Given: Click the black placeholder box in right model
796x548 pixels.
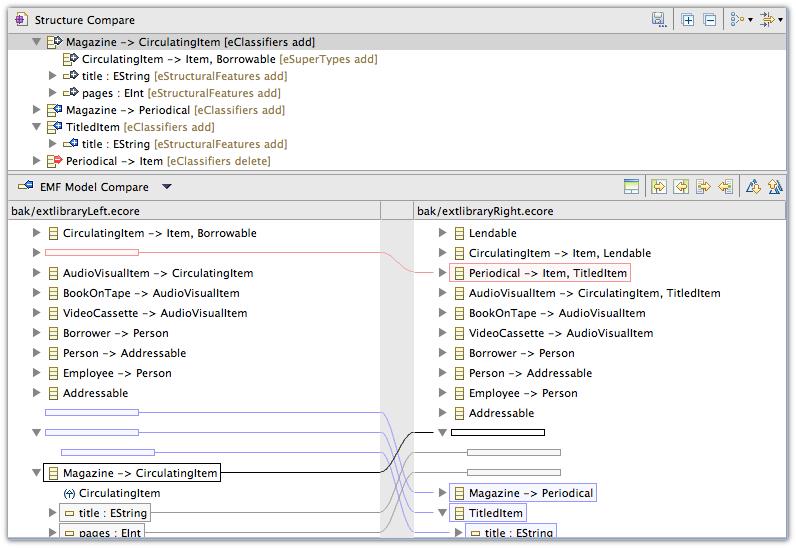Looking at the screenshot, I should (498, 433).
